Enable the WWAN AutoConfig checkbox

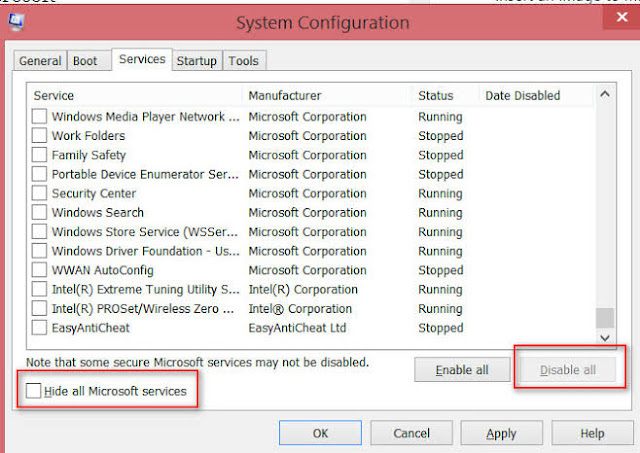pos(39,270)
